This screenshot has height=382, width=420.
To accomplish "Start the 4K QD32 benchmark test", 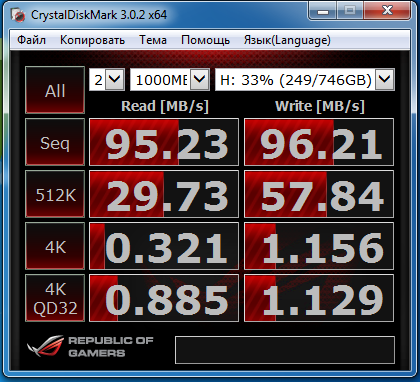I will pos(55,298).
